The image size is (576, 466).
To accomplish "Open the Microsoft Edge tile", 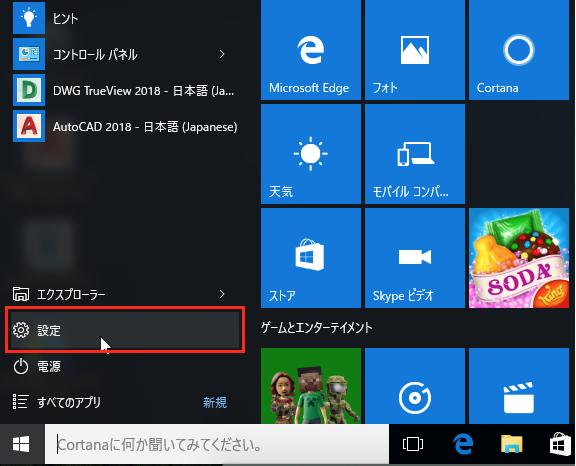I will tap(311, 50).
